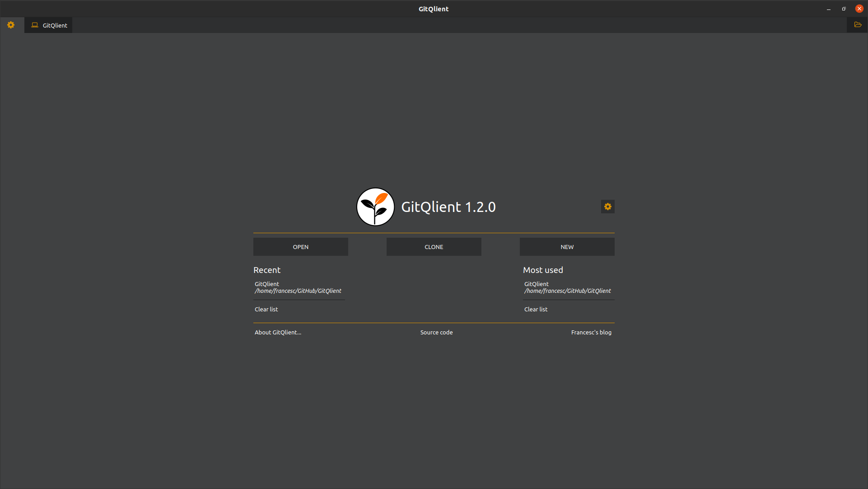Visit Francesc's blog
The image size is (868, 489).
tap(591, 332)
